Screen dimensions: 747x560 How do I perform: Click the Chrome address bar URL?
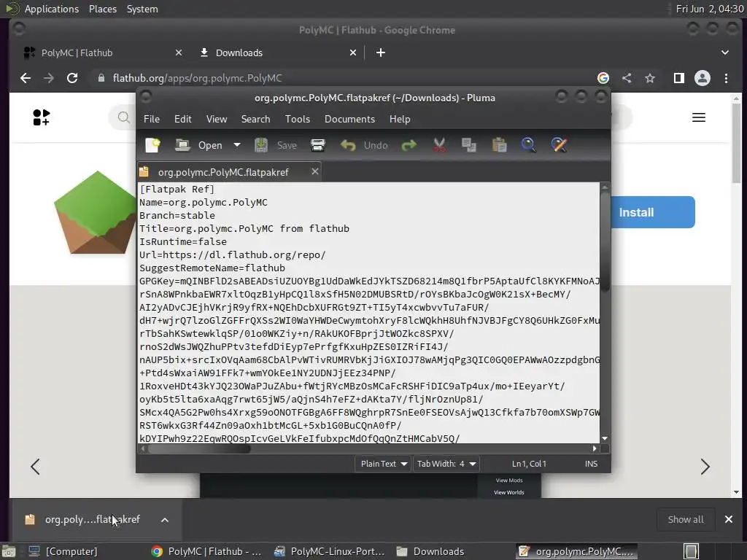[197, 78]
